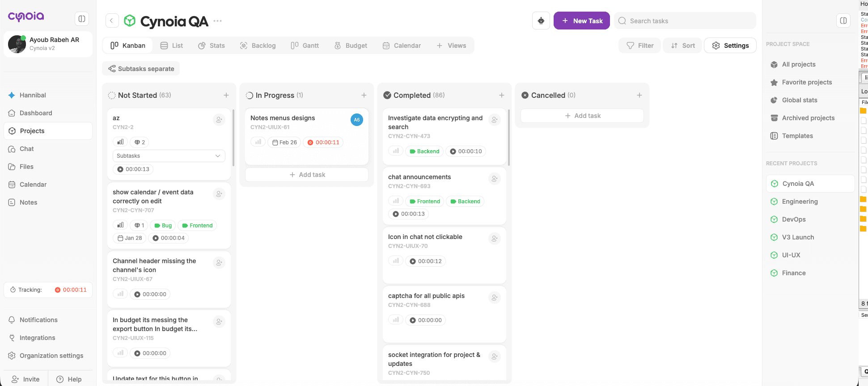This screenshot has width=868, height=386.
Task: Add a task to In Progress column
Action: click(x=364, y=95)
